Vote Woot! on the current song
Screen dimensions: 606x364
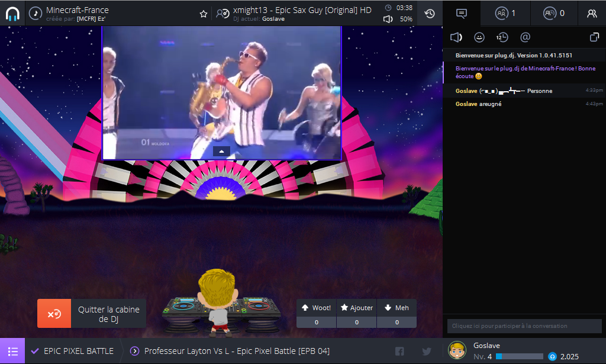316,308
